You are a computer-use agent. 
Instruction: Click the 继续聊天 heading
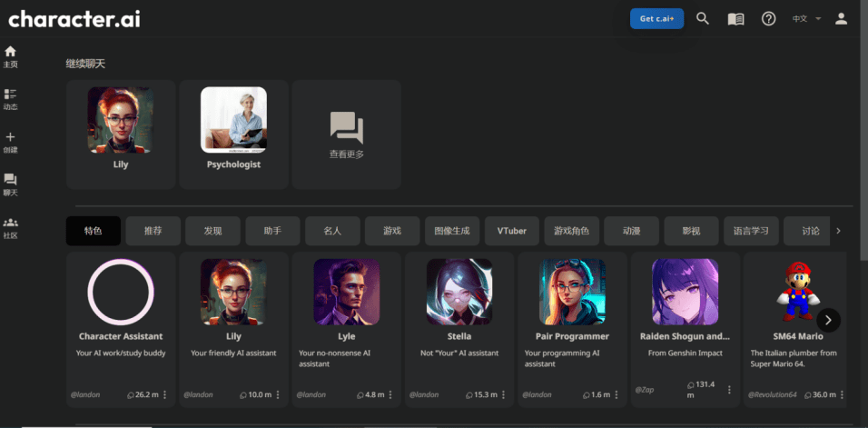(85, 64)
